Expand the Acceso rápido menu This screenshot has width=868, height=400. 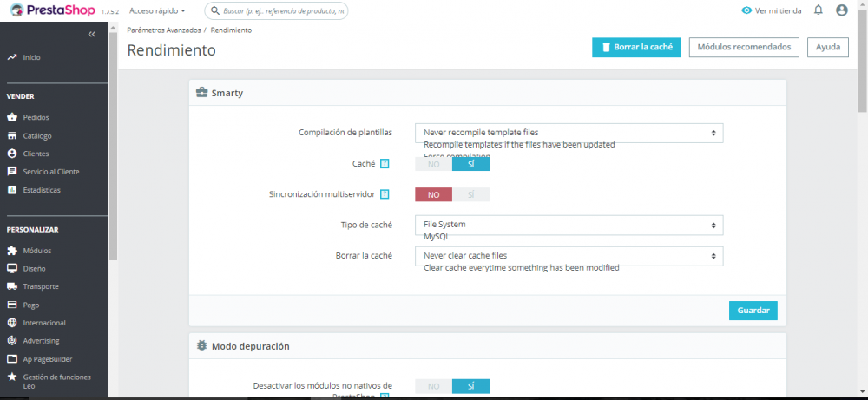pos(157,10)
